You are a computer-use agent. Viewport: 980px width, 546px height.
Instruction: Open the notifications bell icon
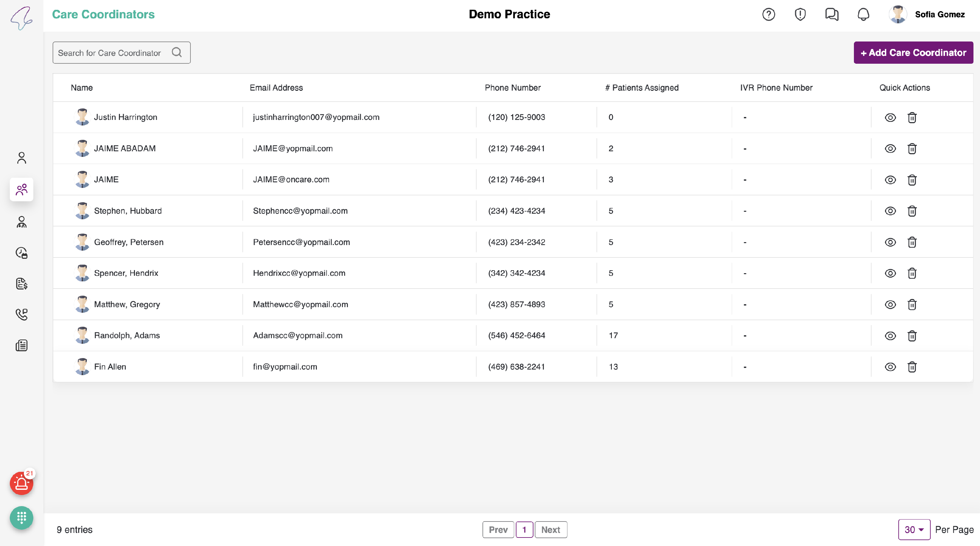pos(863,14)
